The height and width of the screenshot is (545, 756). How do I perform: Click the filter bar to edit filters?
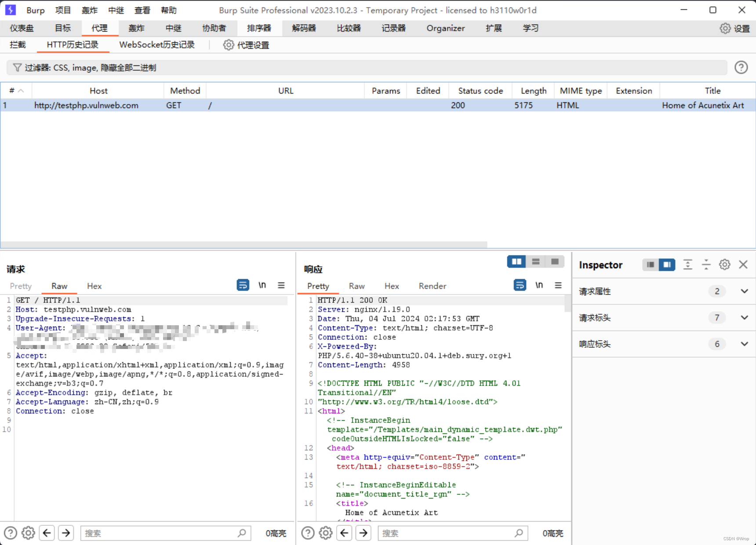(x=367, y=67)
